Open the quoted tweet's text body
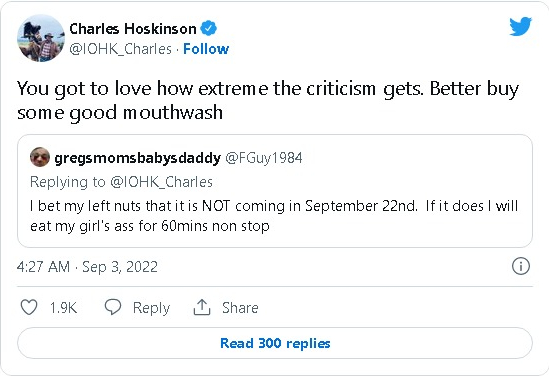Viewport: 549px width, 376px height. point(274,216)
